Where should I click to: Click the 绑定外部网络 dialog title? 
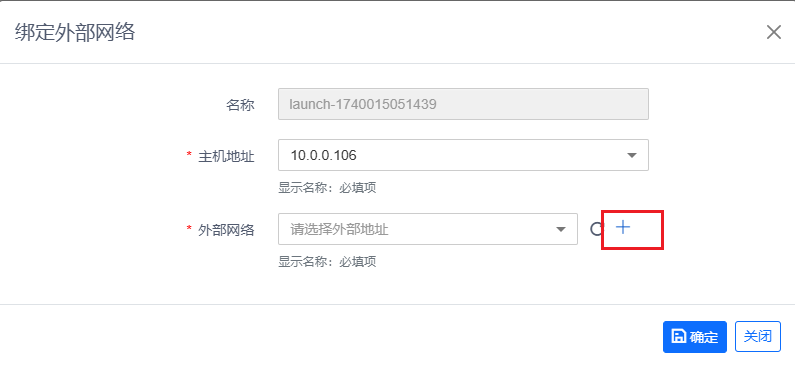click(75, 32)
